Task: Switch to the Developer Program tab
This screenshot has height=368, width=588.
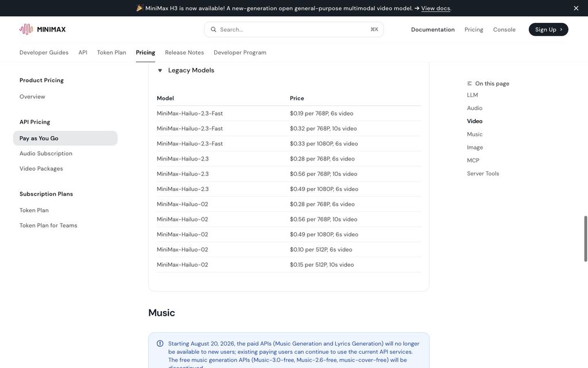Action: [x=240, y=52]
